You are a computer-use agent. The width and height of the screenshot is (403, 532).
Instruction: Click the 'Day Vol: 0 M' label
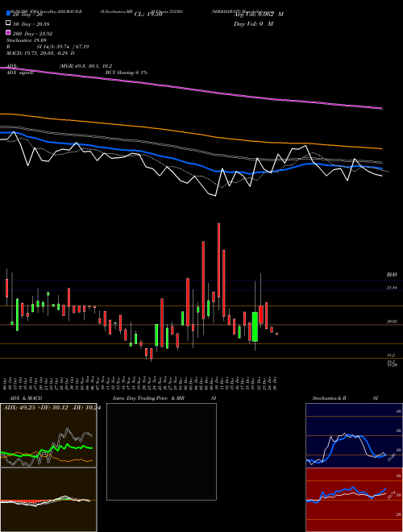253,24
